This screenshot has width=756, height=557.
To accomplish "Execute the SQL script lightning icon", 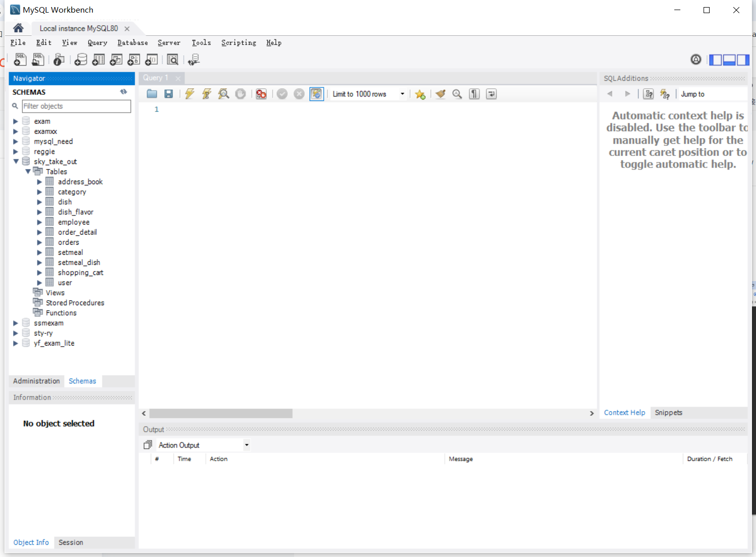I will click(190, 94).
